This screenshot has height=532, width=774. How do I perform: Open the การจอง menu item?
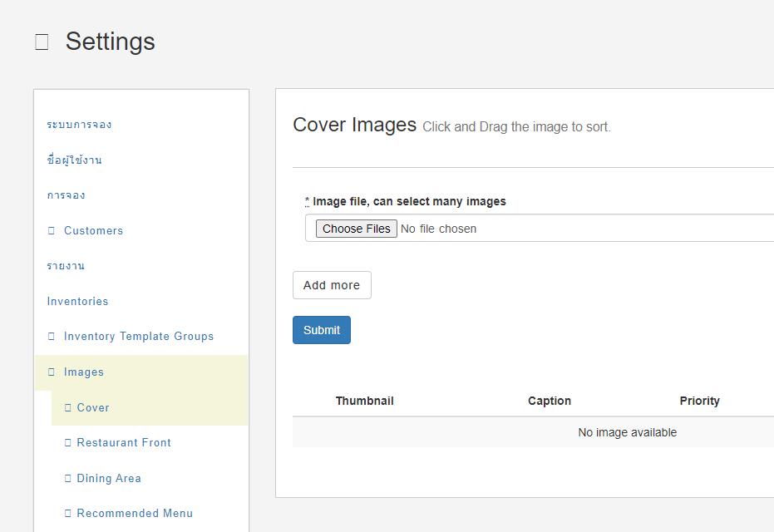tap(66, 195)
